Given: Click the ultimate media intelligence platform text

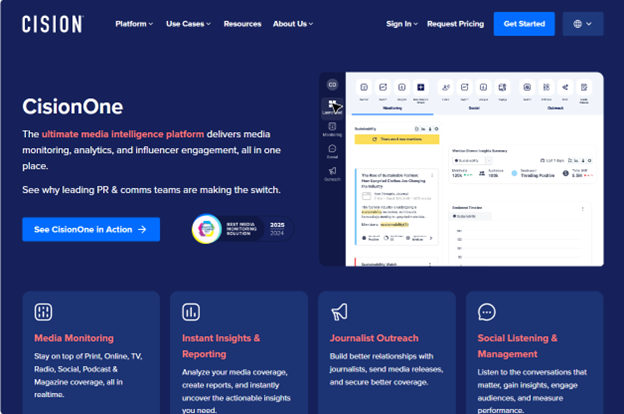Looking at the screenshot, I should point(123,134).
